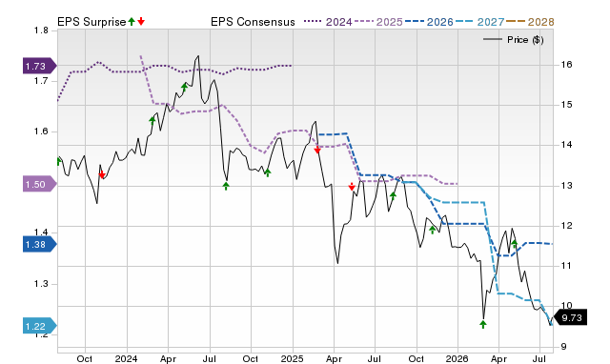
Task: Toggle the 2024 consensus series in legend
Action: tap(328, 22)
